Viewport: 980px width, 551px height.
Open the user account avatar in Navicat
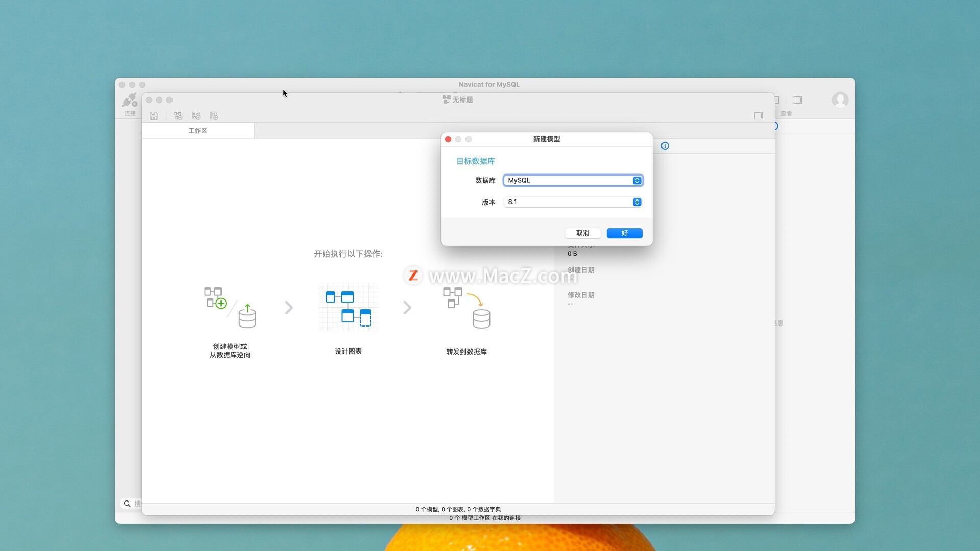pos(840,99)
